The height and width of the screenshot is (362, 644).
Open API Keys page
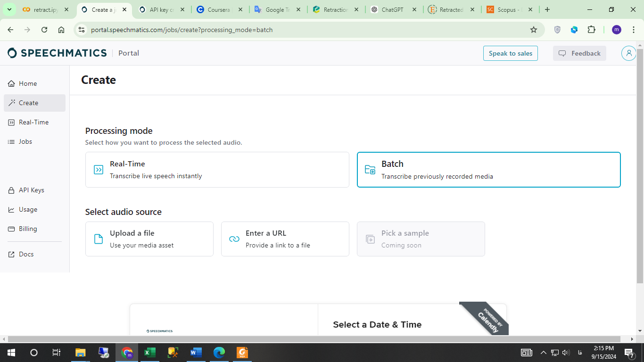tap(34, 190)
